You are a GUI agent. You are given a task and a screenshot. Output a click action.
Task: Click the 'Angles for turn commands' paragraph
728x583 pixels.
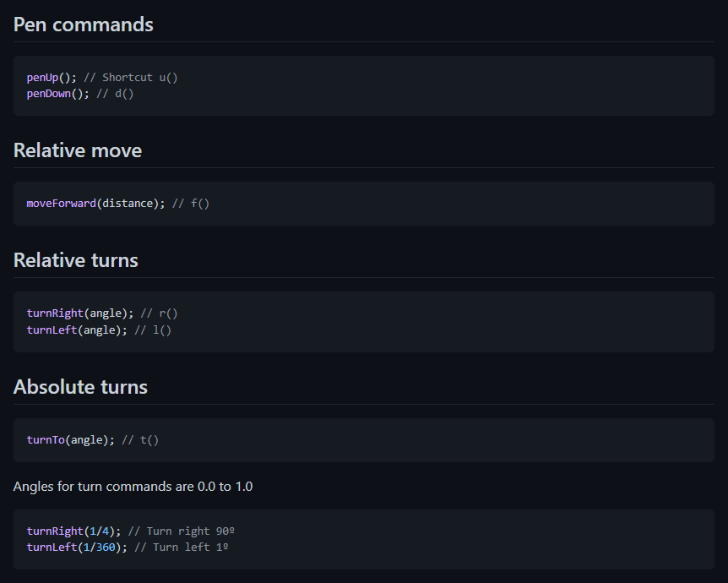point(133,487)
